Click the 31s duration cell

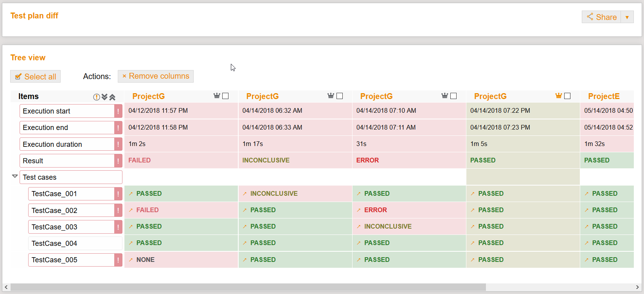pyautogui.click(x=409, y=144)
